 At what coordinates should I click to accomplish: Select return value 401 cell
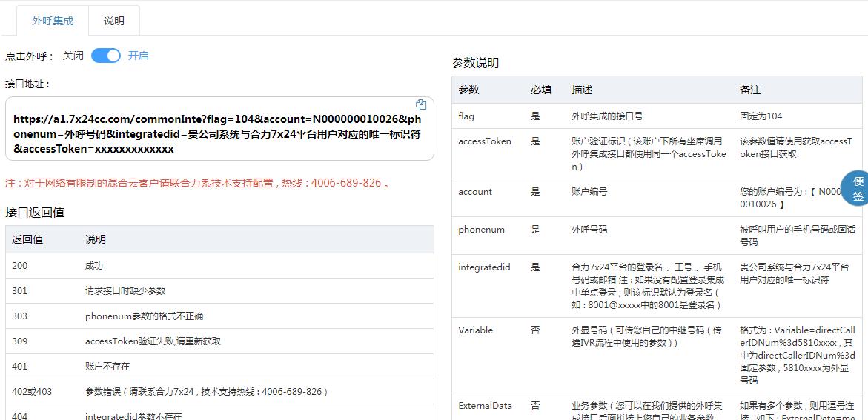point(20,367)
